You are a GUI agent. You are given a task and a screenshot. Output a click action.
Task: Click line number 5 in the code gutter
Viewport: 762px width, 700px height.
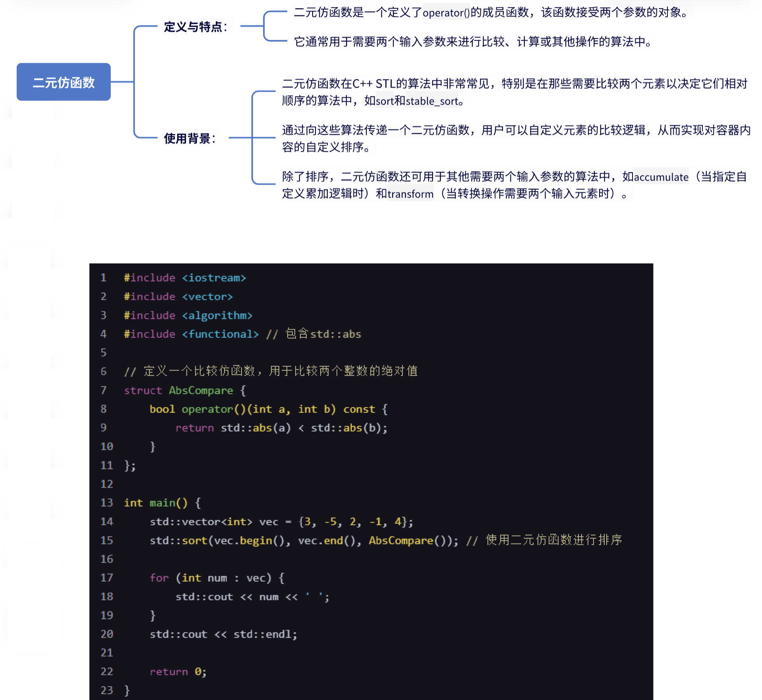point(104,353)
